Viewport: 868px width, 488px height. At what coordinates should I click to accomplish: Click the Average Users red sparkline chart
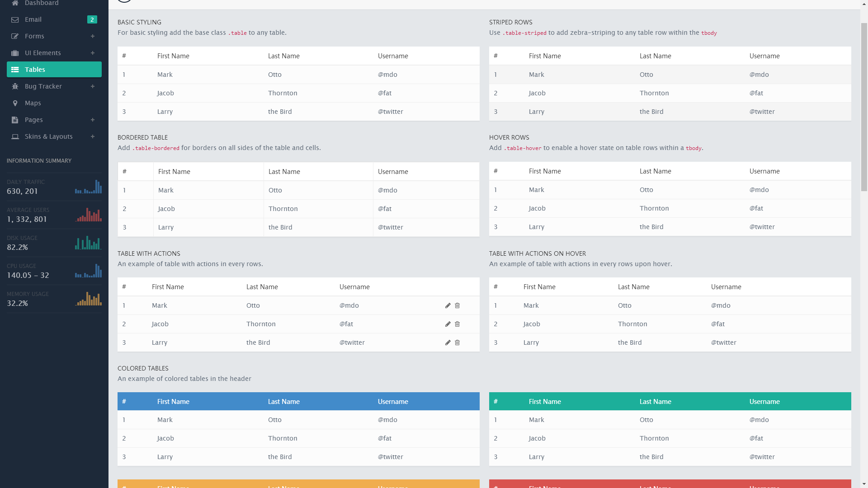tap(88, 215)
